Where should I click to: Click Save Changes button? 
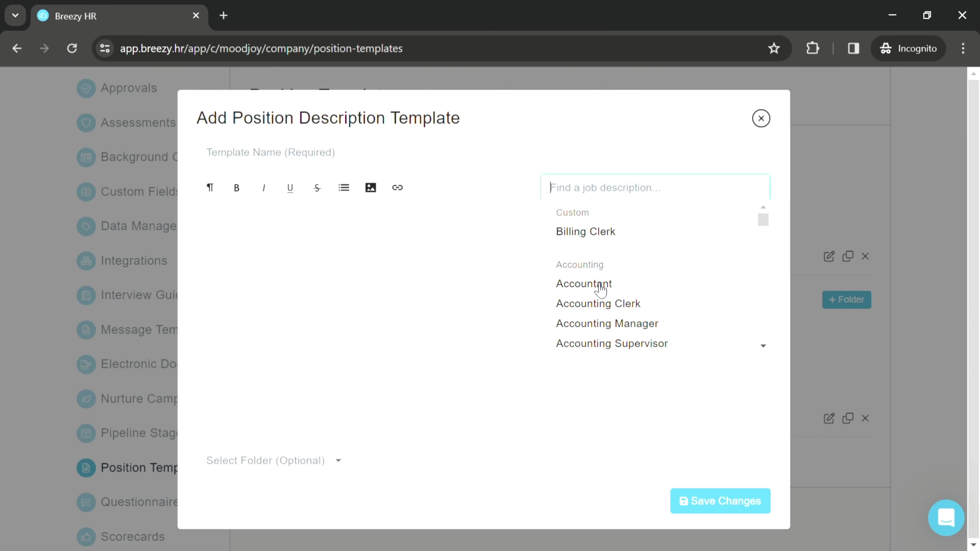719,500
